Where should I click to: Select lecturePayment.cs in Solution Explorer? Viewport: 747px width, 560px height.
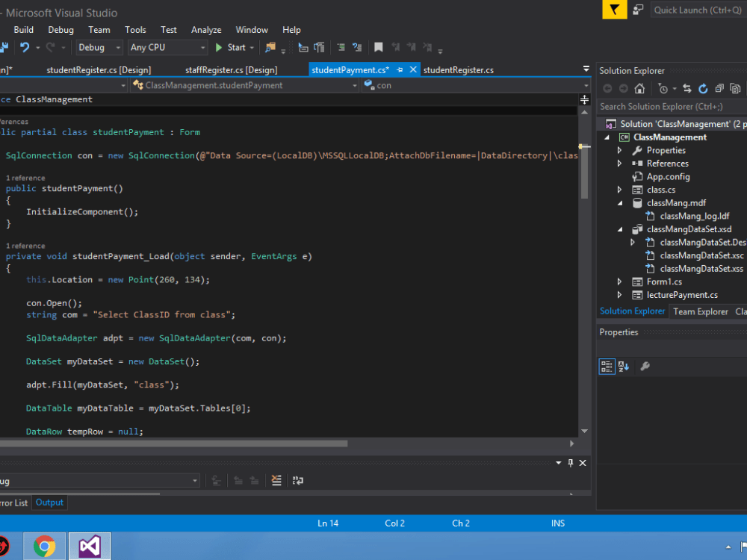point(682,295)
